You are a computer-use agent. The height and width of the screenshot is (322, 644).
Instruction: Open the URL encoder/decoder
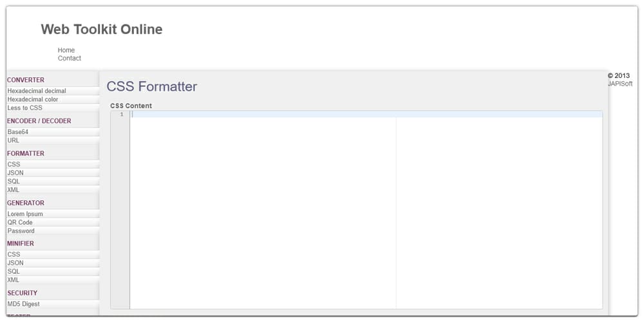pyautogui.click(x=14, y=140)
